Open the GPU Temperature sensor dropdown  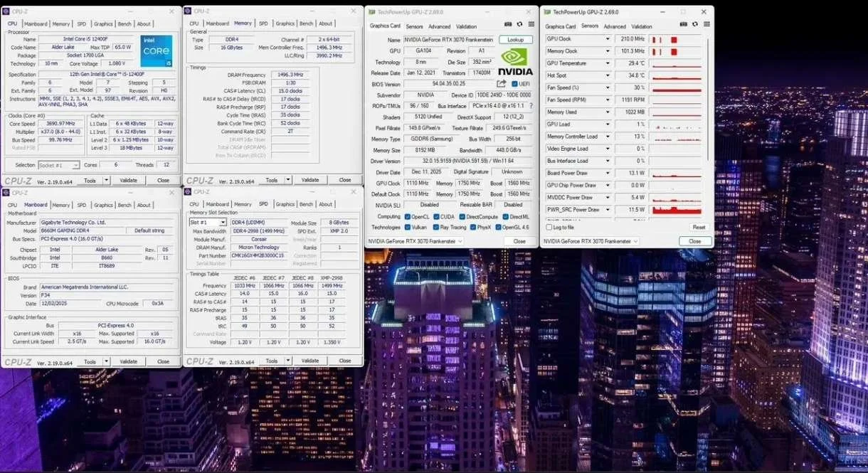pyautogui.click(x=607, y=63)
